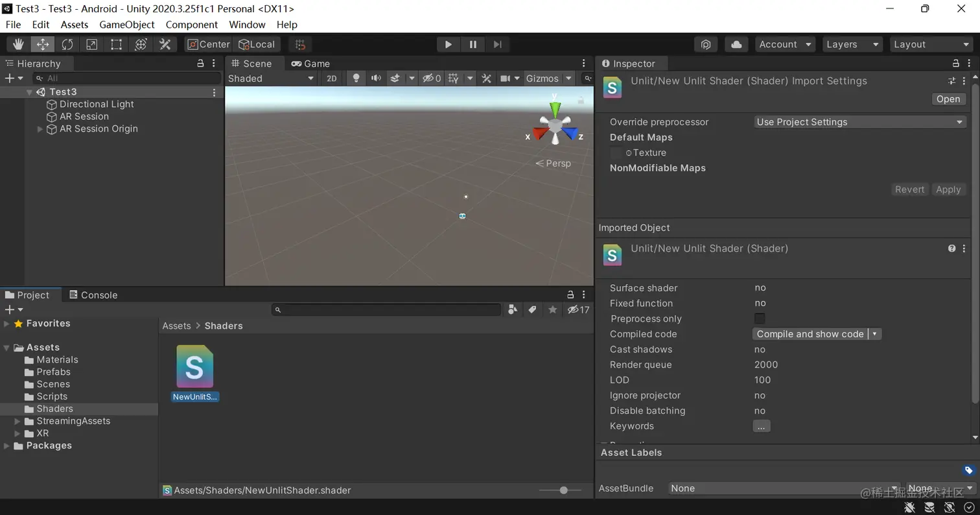Select the NewUnlitShader asset thumbnail
The width and height of the screenshot is (980, 515).
click(x=194, y=367)
